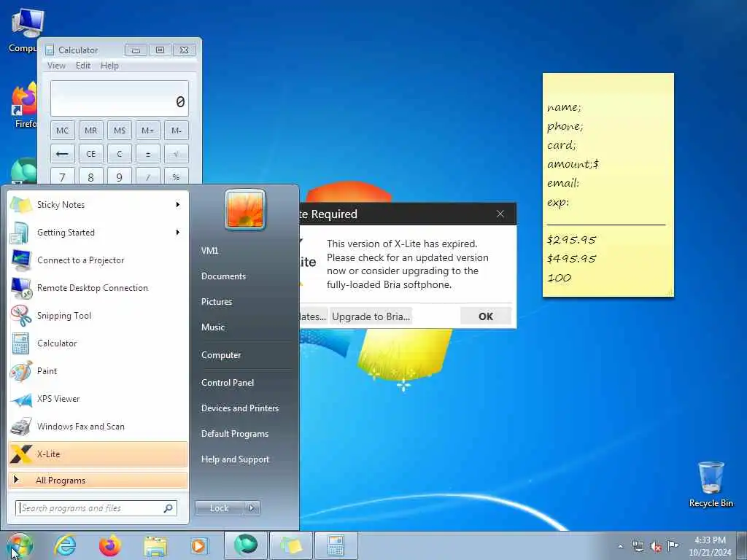This screenshot has width=747, height=560.
Task: Open Getting Started in Start menu
Action: point(98,233)
